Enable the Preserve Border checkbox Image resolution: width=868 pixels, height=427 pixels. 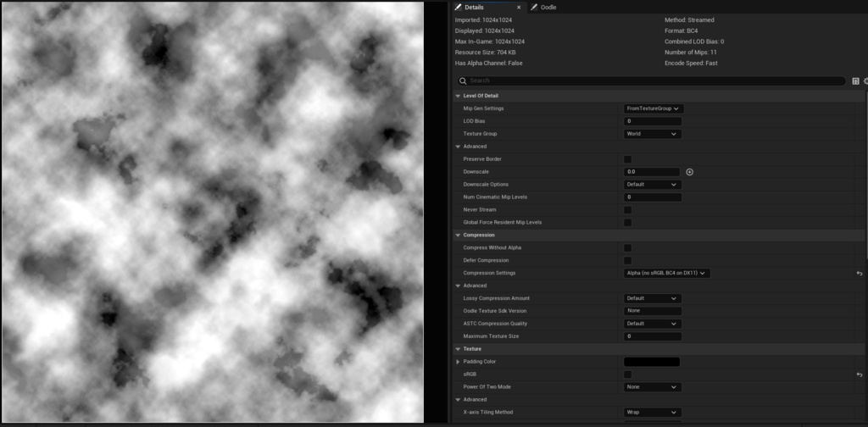tap(628, 159)
